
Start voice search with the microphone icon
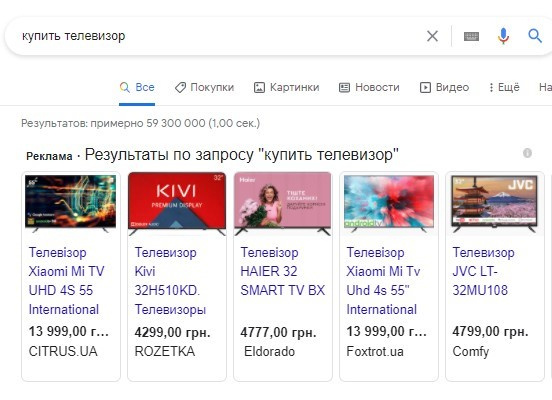click(x=503, y=36)
